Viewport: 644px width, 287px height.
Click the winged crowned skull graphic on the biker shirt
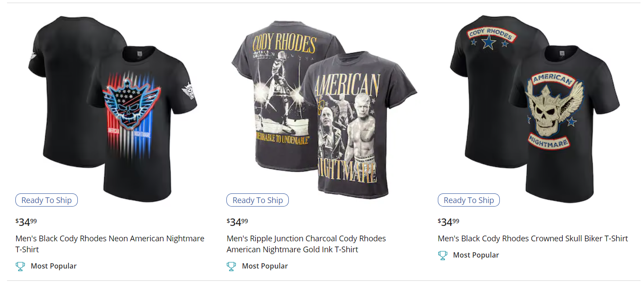pyautogui.click(x=553, y=109)
